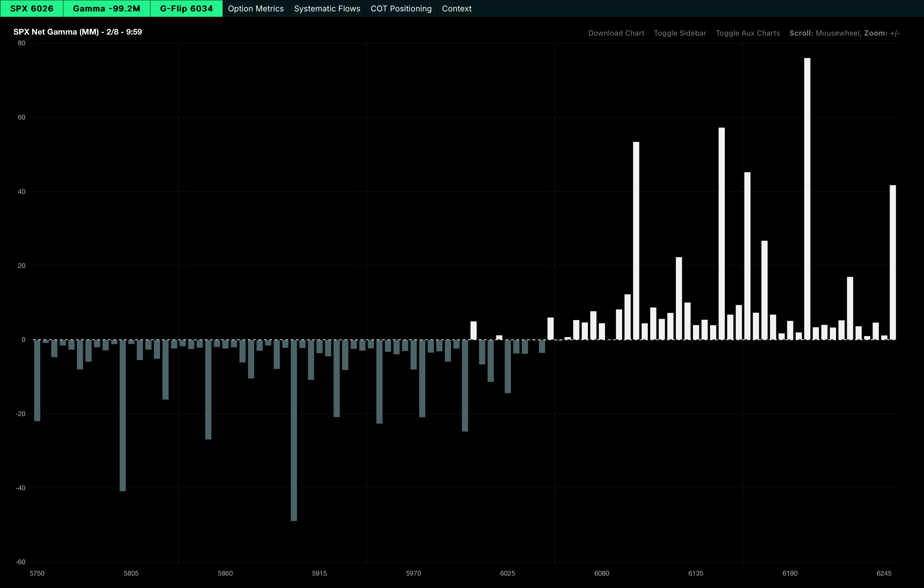Click the Gamma -99.2M indicator
Screen dimensions: 924x588
[x=106, y=8]
